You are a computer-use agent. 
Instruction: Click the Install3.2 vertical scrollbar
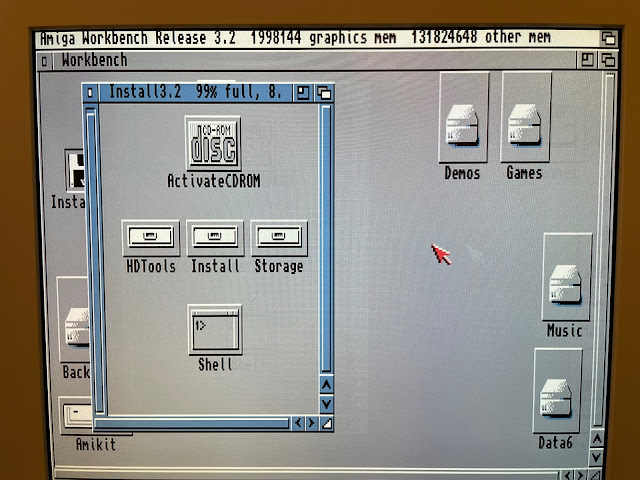coord(326,239)
